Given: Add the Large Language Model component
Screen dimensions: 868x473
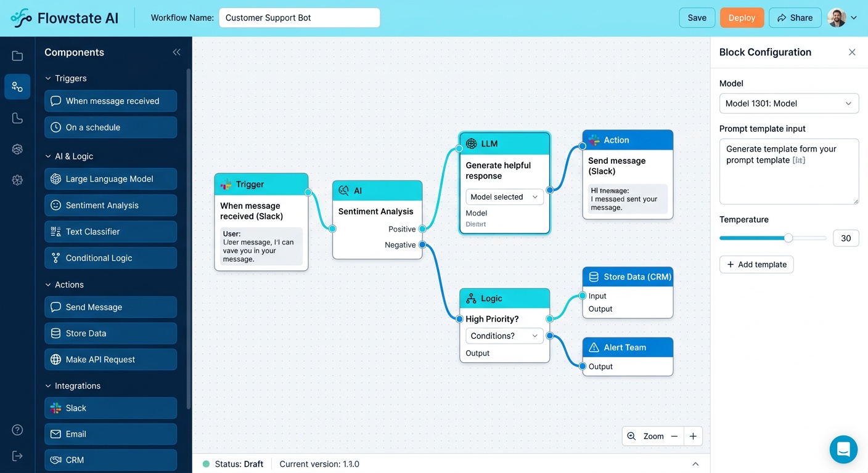Looking at the screenshot, I should pyautogui.click(x=110, y=179).
